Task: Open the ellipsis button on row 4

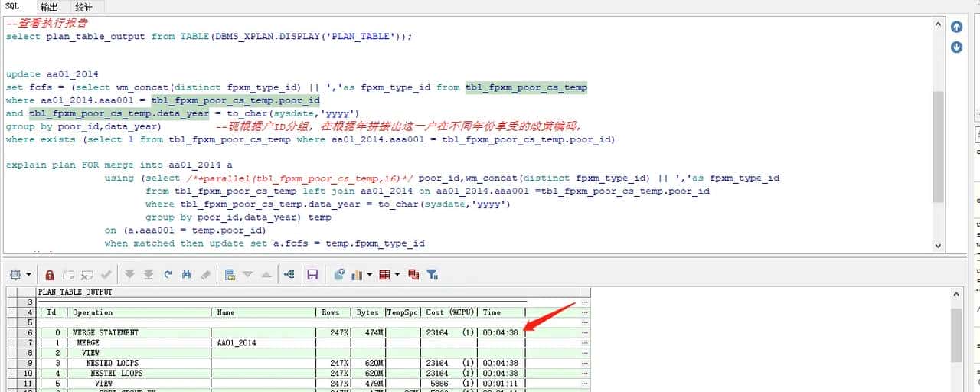Action: (x=585, y=312)
